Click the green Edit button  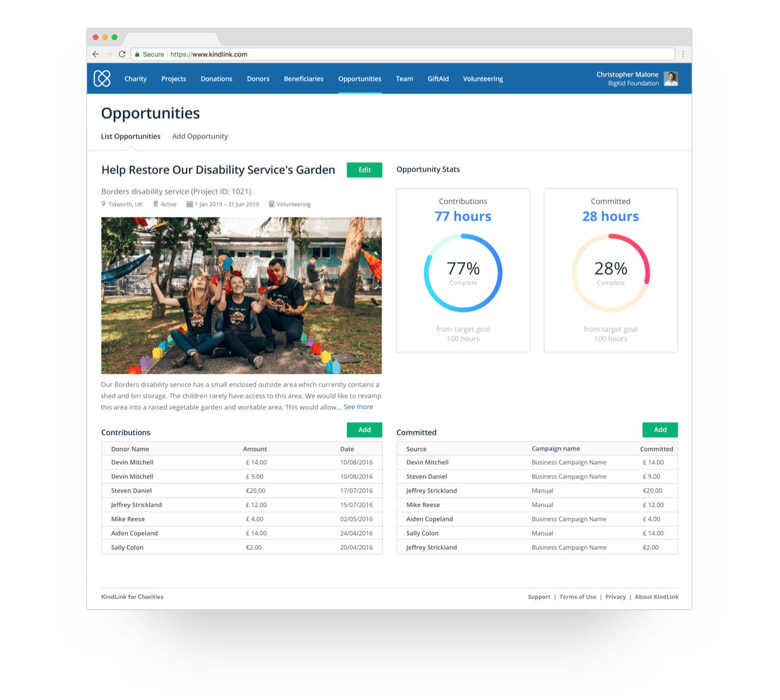364,170
